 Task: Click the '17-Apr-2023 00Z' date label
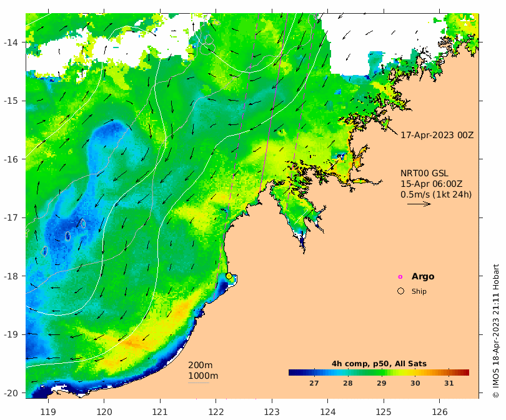pos(437,135)
